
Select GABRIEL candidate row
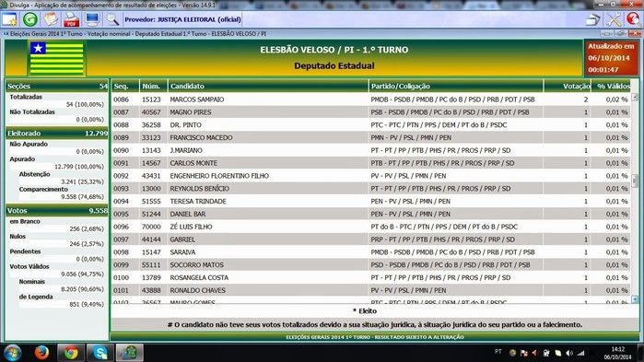(371, 239)
